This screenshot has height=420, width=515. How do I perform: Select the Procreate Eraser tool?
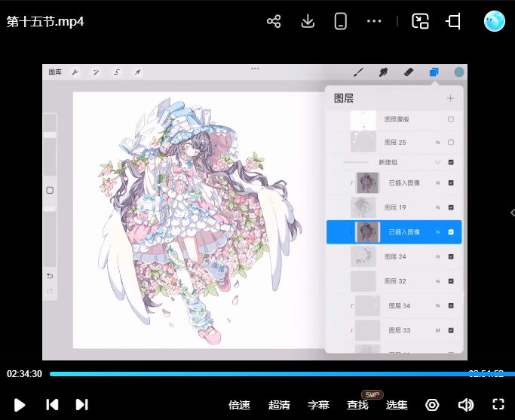click(409, 72)
